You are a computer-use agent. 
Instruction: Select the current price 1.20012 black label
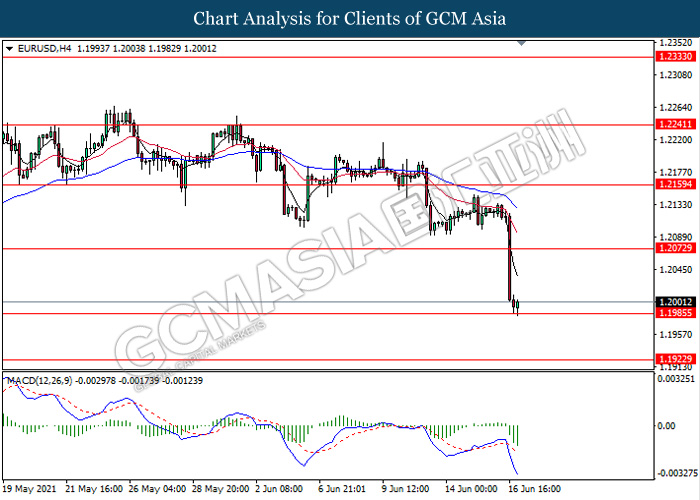click(676, 302)
